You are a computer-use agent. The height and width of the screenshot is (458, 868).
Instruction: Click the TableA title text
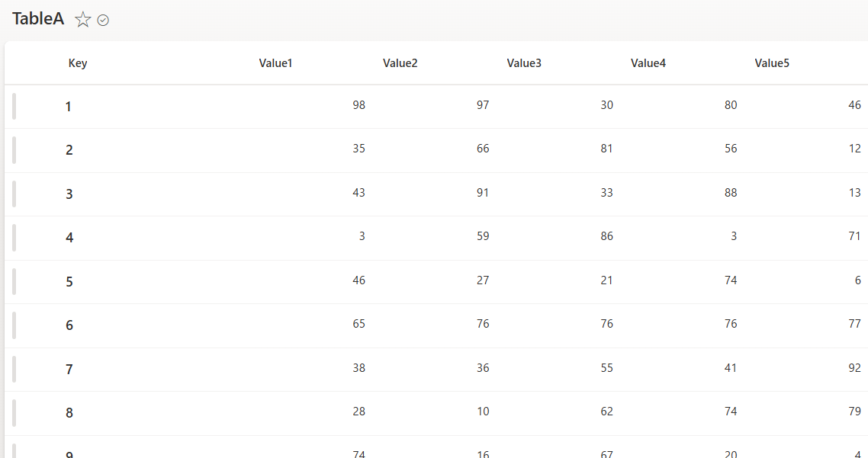click(x=38, y=19)
